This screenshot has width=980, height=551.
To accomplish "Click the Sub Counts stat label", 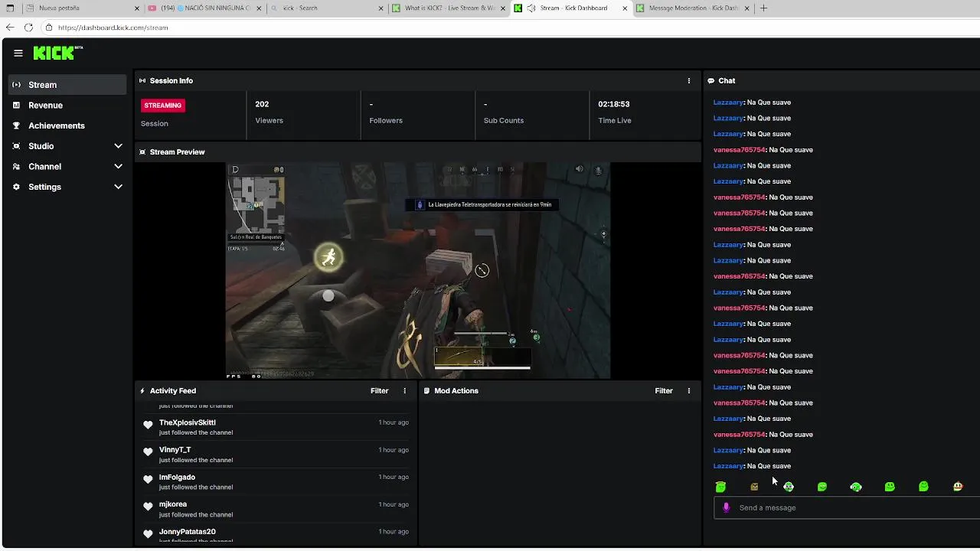I will pyautogui.click(x=504, y=121).
